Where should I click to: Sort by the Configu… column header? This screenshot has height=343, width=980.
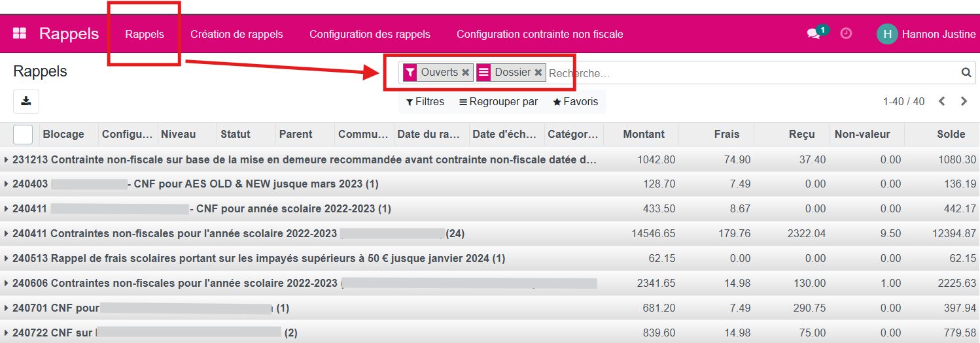[x=127, y=135]
